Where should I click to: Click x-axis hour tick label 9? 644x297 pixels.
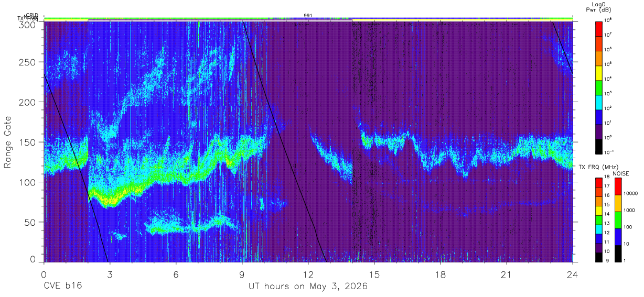[242, 274]
